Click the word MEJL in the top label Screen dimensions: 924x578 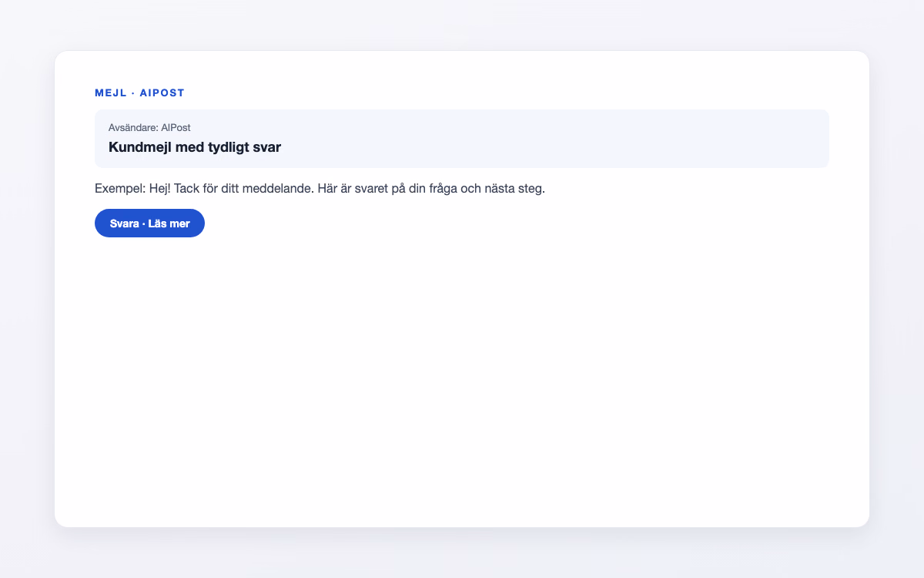point(110,92)
